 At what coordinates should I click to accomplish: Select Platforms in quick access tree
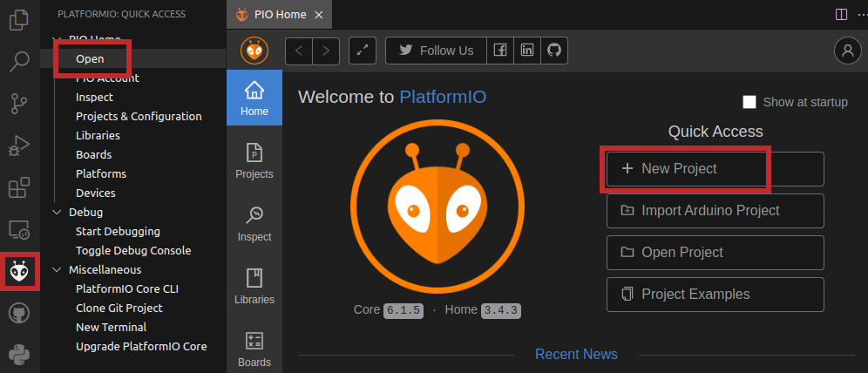(x=101, y=173)
